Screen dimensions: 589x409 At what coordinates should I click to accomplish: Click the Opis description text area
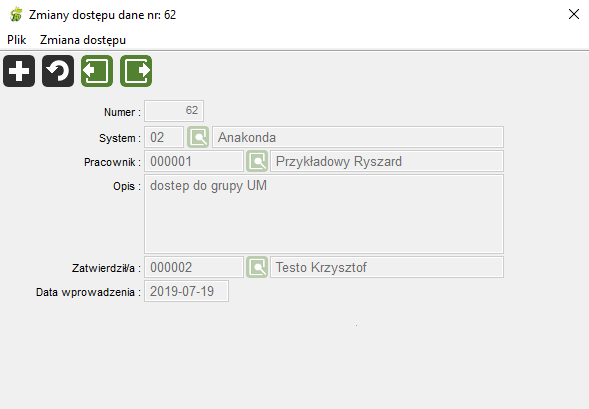click(324, 214)
